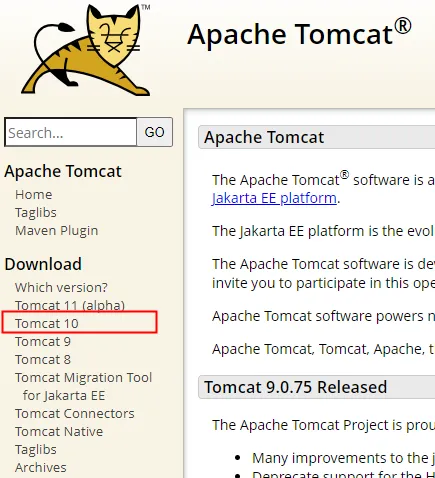The image size is (435, 478).
Task: Select Tomcat 11 (alpha) download link
Action: [x=70, y=305]
